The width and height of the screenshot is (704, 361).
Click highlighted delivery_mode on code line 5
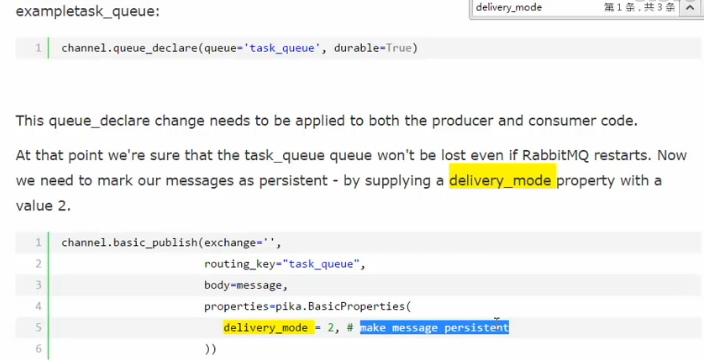click(268, 328)
